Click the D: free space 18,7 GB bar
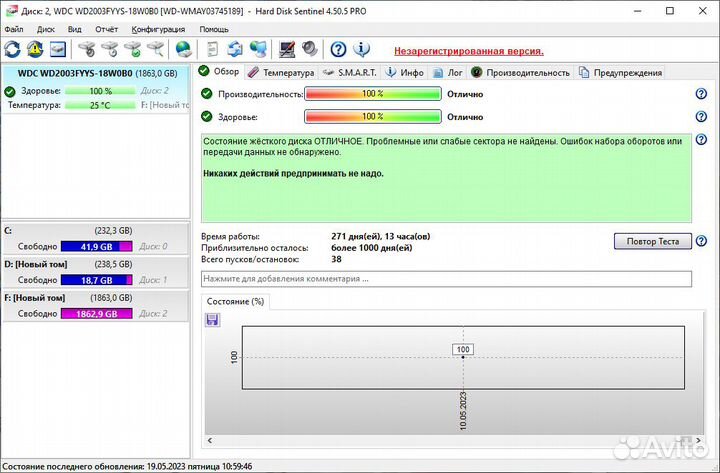 click(96, 280)
